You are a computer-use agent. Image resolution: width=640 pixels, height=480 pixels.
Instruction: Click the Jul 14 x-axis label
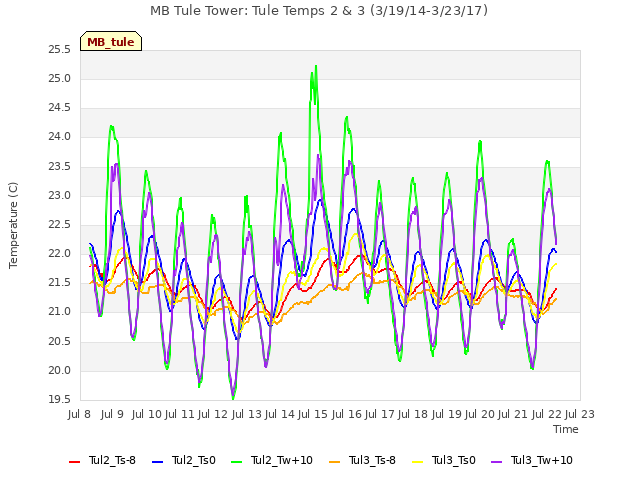click(280, 415)
